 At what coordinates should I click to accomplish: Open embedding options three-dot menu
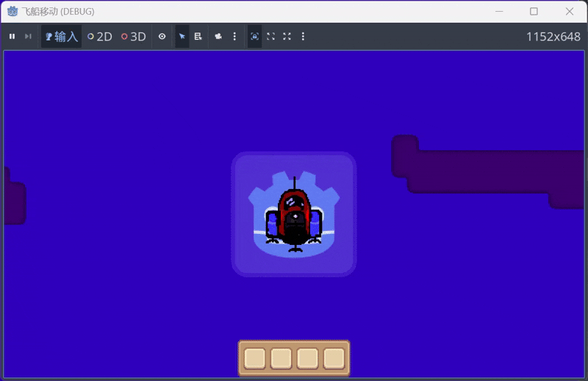tap(303, 37)
